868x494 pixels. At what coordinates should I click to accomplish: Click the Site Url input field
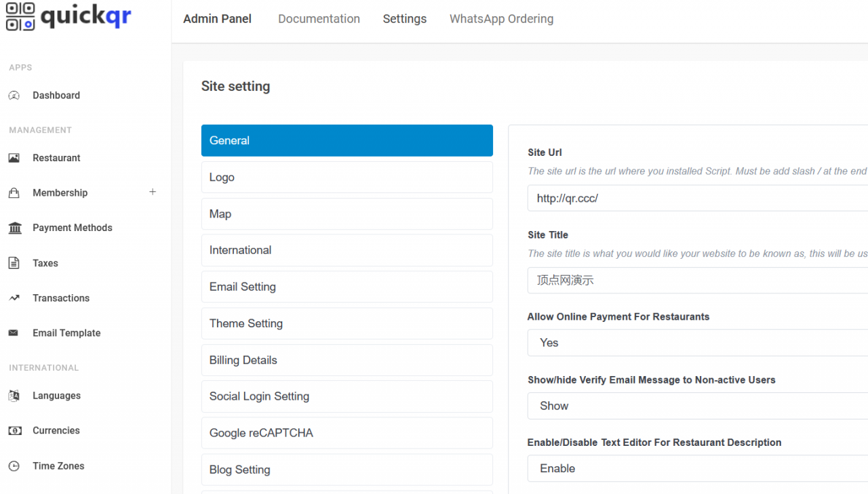(698, 198)
